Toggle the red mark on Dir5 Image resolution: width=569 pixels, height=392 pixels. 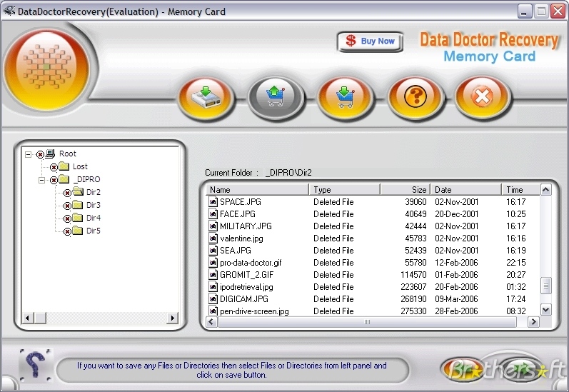(67, 231)
